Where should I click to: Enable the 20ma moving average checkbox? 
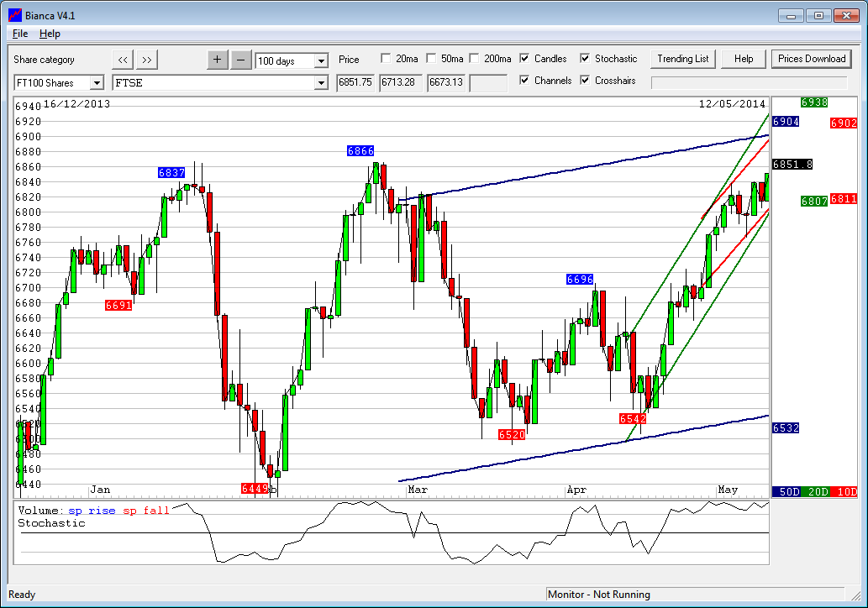coord(386,59)
